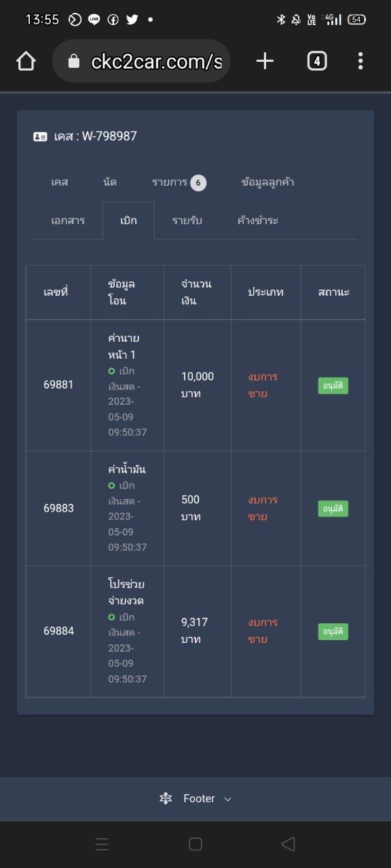Click the Footer snowflake icon
The height and width of the screenshot is (868, 391).
(166, 799)
